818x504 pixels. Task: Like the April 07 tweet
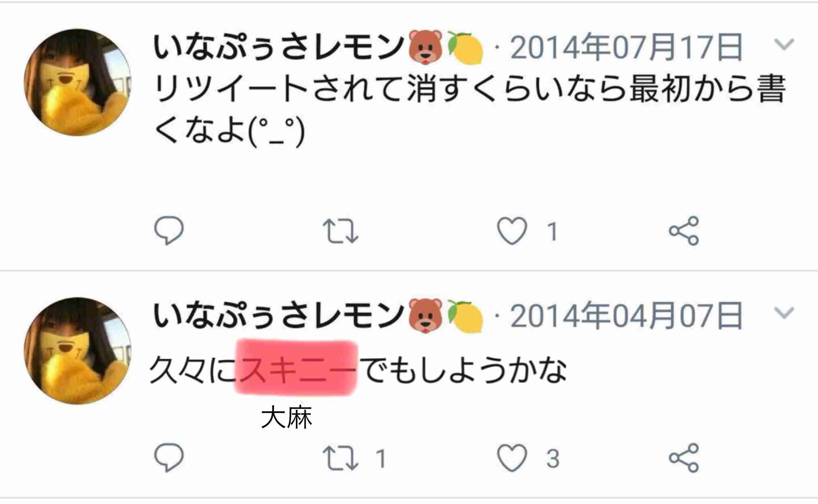[x=512, y=458]
